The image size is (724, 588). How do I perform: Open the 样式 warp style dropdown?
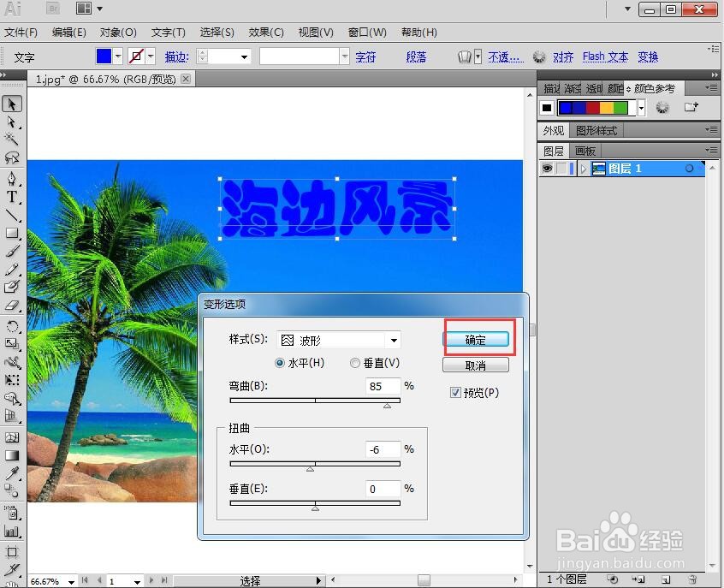pos(393,340)
